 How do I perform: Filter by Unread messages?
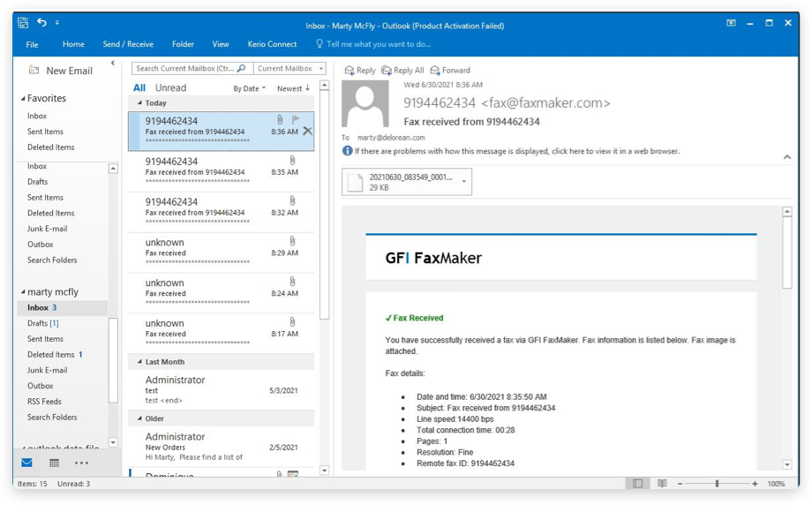pyautogui.click(x=170, y=88)
